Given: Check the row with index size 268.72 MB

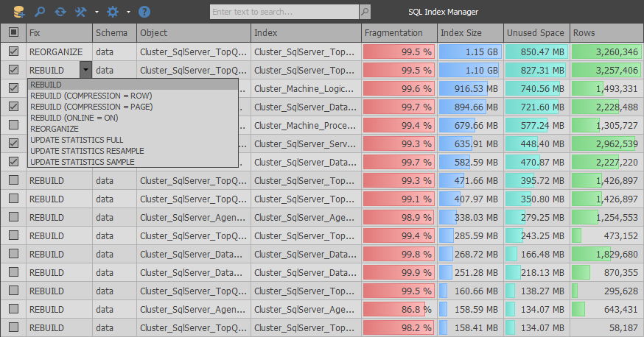Looking at the screenshot, I should tap(13, 253).
